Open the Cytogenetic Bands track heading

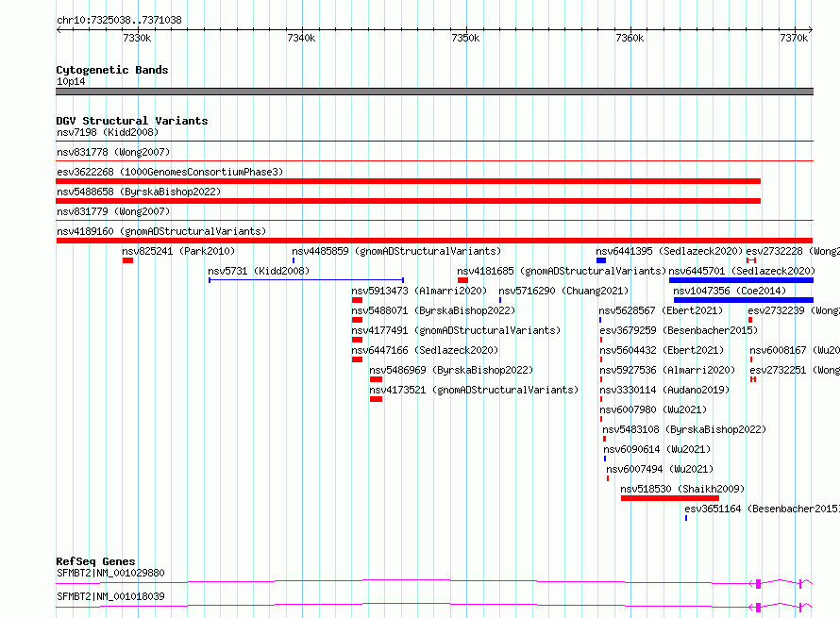112,70
